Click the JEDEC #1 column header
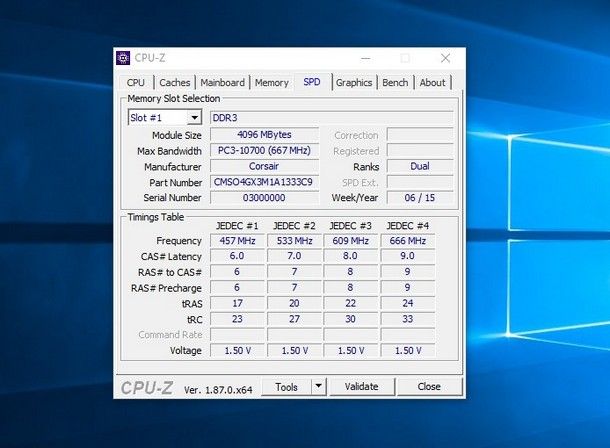The height and width of the screenshot is (448, 610). coord(237,226)
